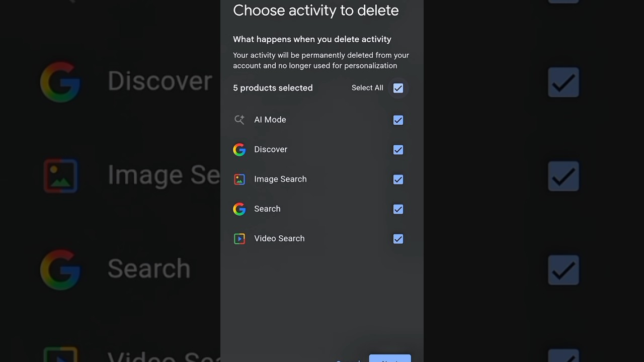
Task: Disable the Video Search checkbox
Action: (x=398, y=238)
